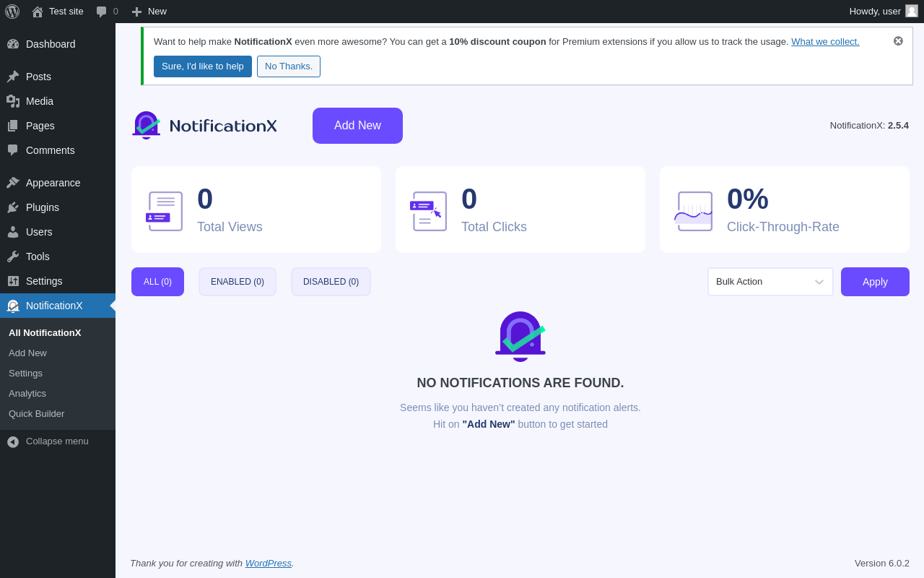Open Settings in NotificationX submenu
Viewport: 924px width, 578px height.
click(25, 374)
